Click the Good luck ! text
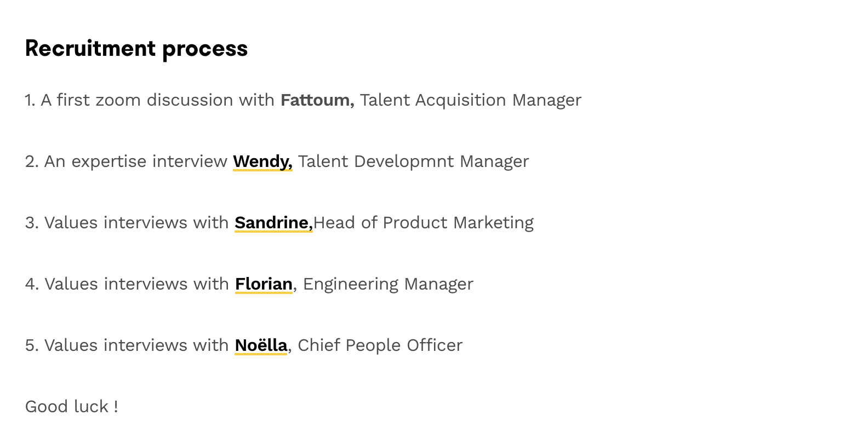Viewport: 868px width, 439px height. [72, 407]
